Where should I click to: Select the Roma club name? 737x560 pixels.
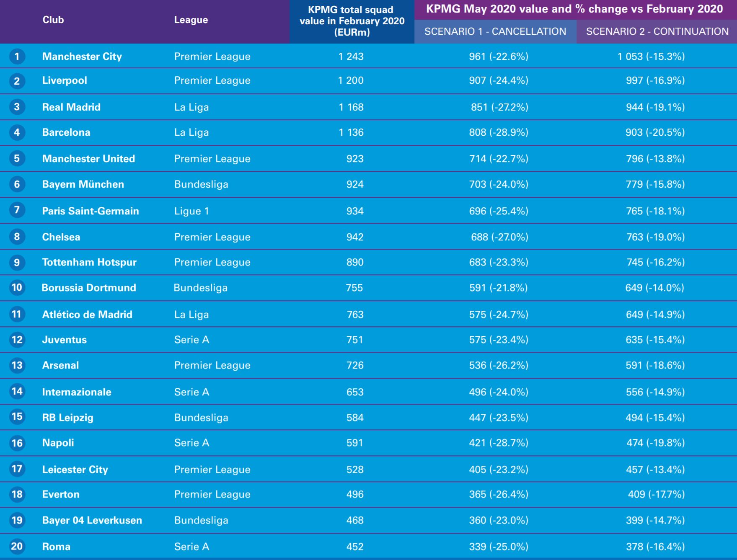[56, 547]
